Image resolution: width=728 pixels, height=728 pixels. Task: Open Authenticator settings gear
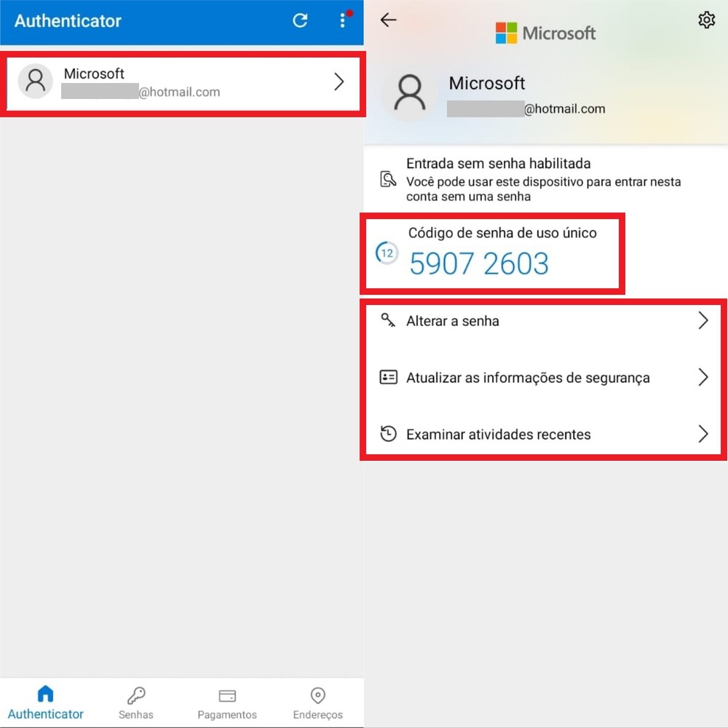pyautogui.click(x=706, y=20)
